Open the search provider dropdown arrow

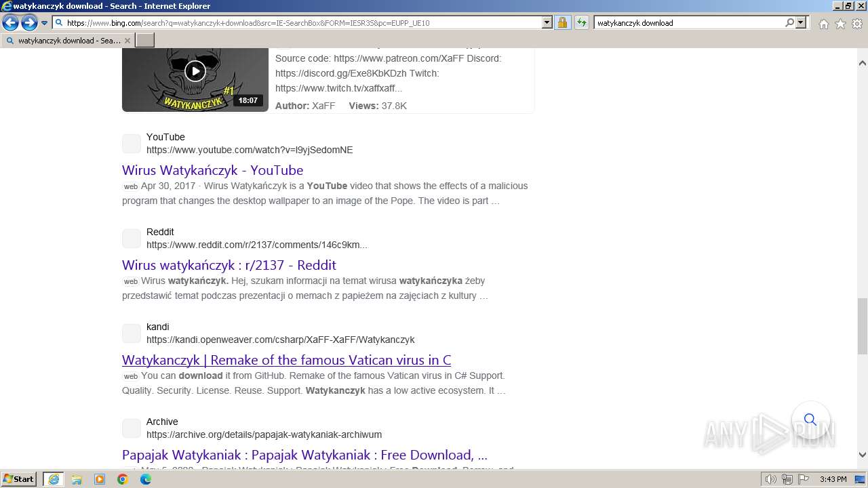(x=801, y=22)
